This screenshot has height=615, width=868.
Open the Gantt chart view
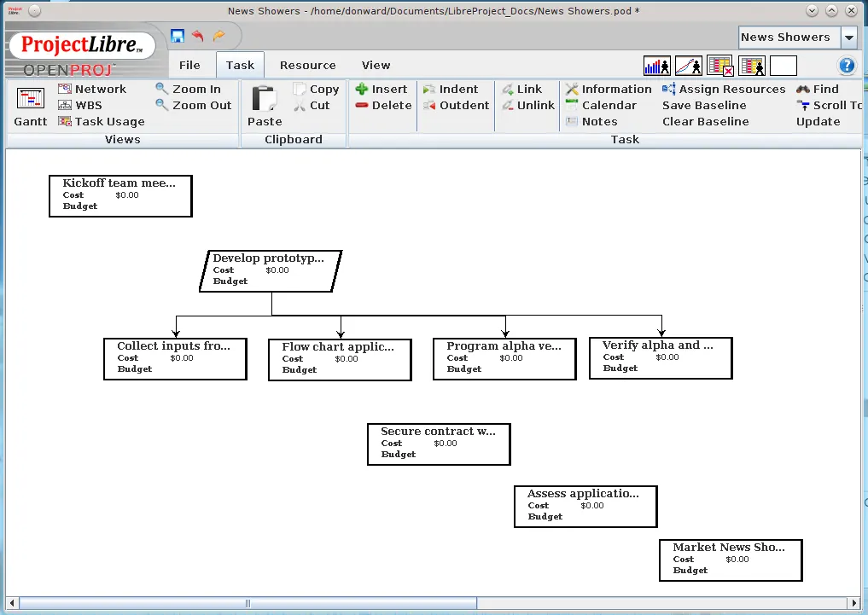[31, 107]
